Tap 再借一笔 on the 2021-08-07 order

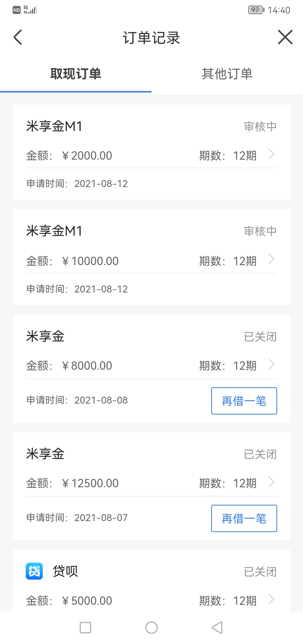pyautogui.click(x=244, y=518)
